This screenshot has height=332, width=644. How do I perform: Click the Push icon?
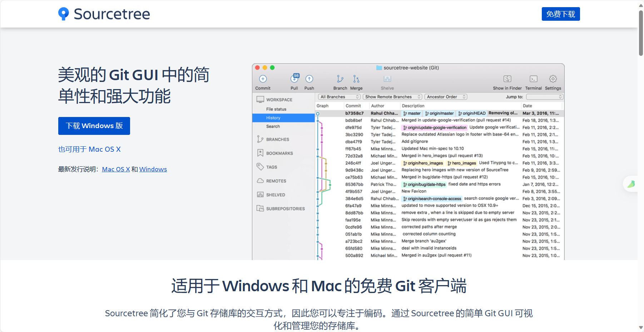pyautogui.click(x=309, y=79)
